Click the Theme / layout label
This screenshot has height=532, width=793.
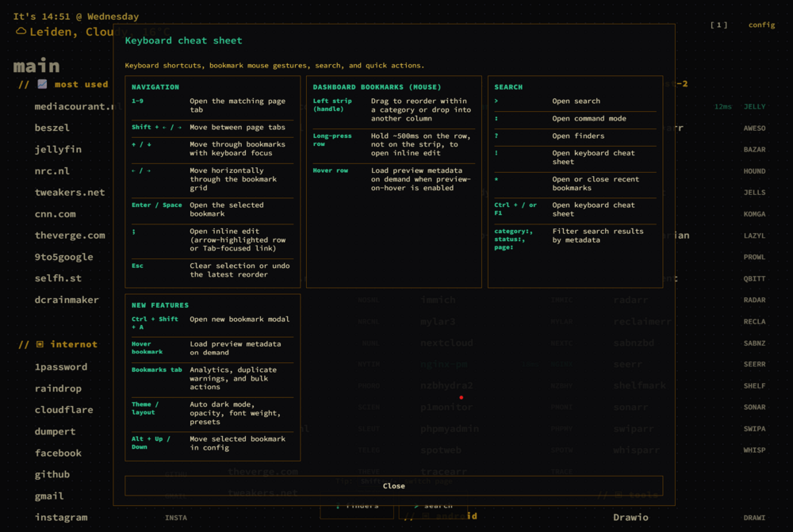point(145,408)
